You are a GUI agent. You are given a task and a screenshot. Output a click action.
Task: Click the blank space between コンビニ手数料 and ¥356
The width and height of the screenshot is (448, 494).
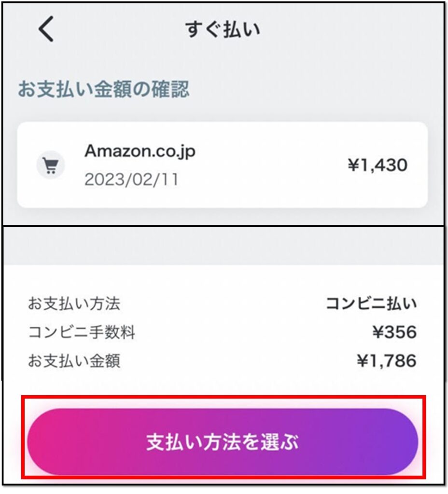coord(251,332)
